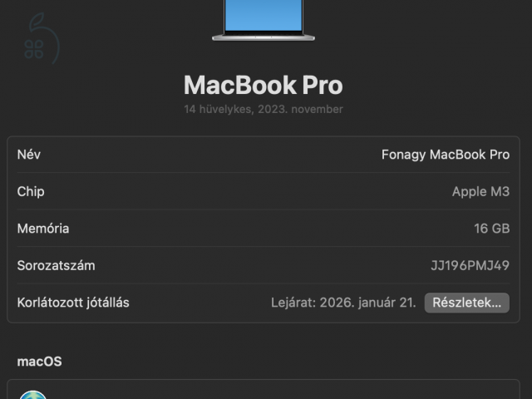
Task: Click the "Chip" row label
Action: (31, 192)
